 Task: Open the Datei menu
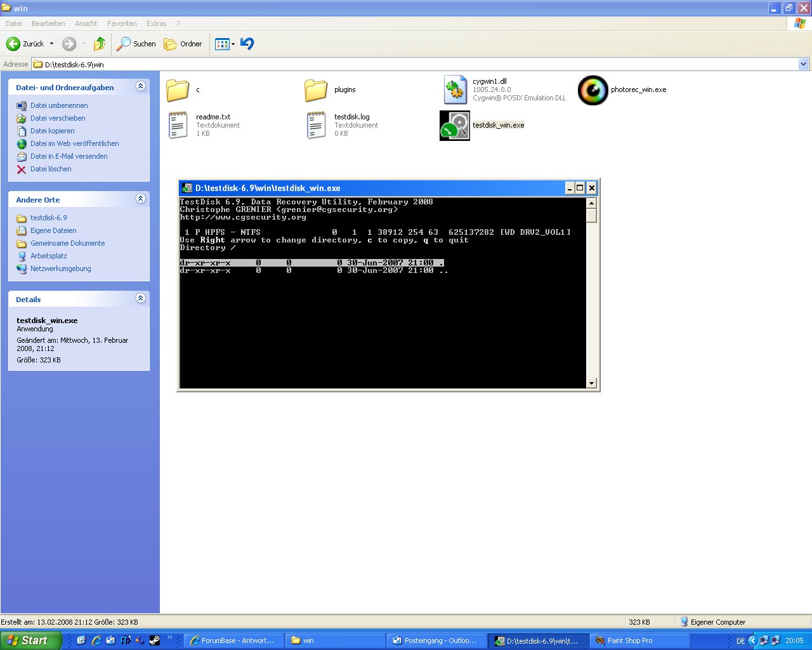[14, 23]
